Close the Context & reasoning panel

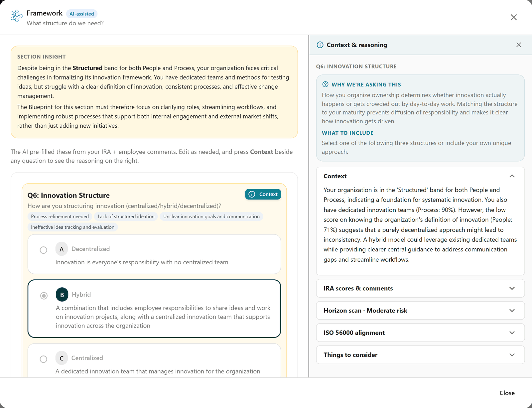[x=519, y=45]
